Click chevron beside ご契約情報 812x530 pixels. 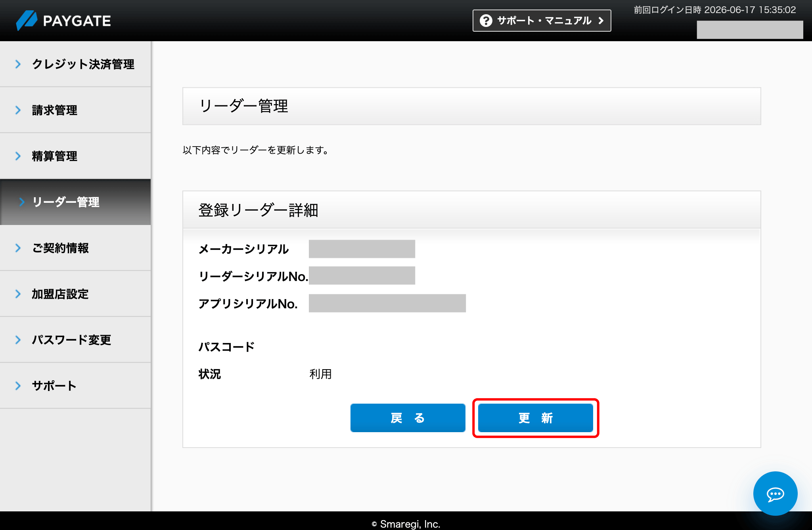click(18, 248)
